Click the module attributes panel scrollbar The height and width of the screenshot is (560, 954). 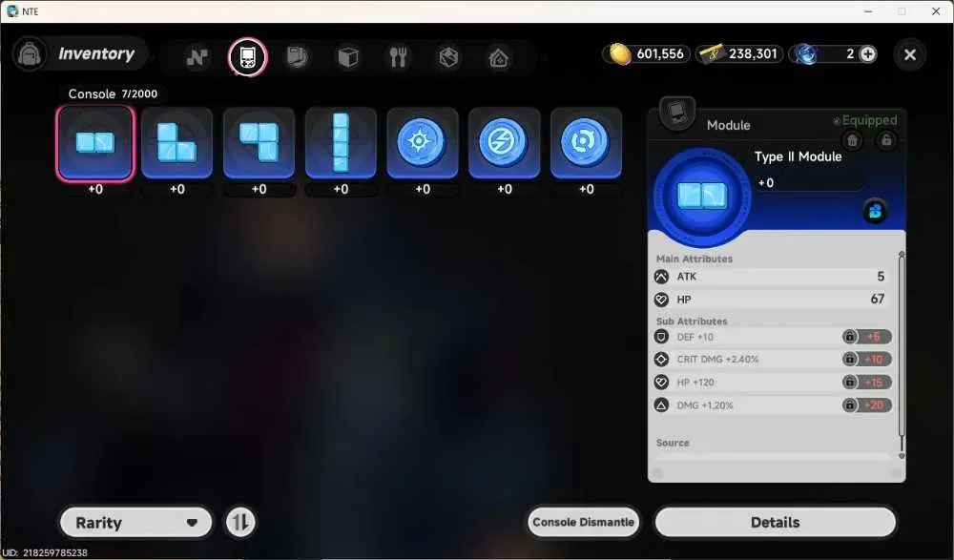tap(902, 354)
